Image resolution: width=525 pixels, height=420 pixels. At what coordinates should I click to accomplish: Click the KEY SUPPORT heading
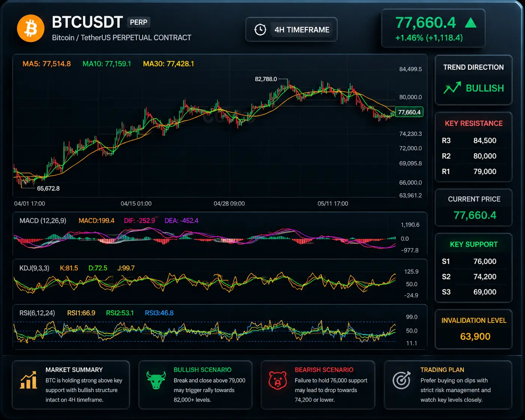point(474,244)
